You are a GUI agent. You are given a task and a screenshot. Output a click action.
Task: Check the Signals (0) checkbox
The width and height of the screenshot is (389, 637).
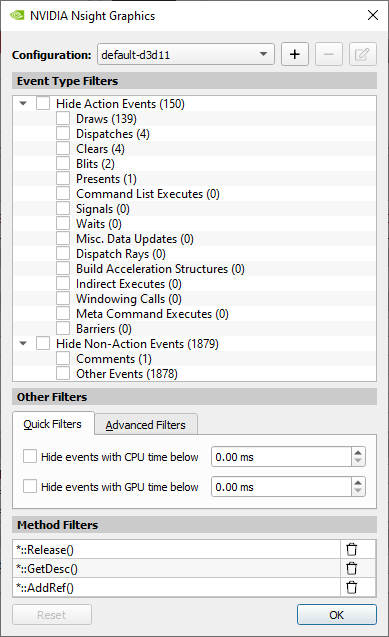63,208
